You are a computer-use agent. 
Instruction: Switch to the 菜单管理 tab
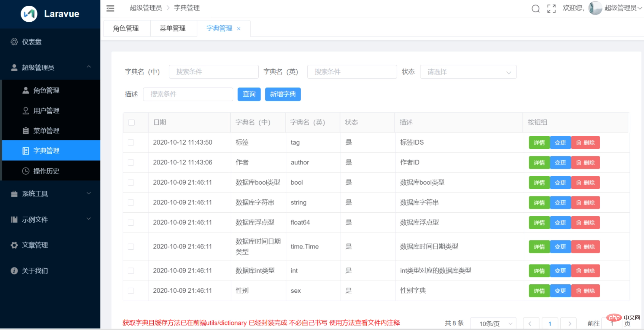point(173,29)
